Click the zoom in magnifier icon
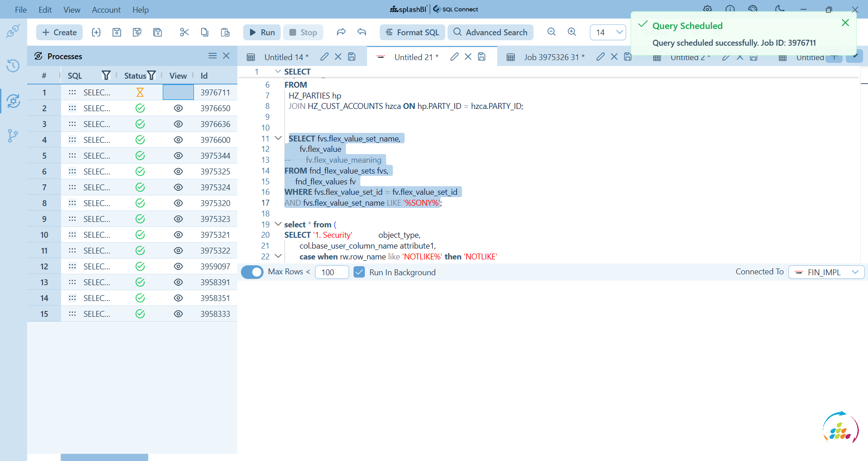The image size is (868, 461). tap(572, 32)
